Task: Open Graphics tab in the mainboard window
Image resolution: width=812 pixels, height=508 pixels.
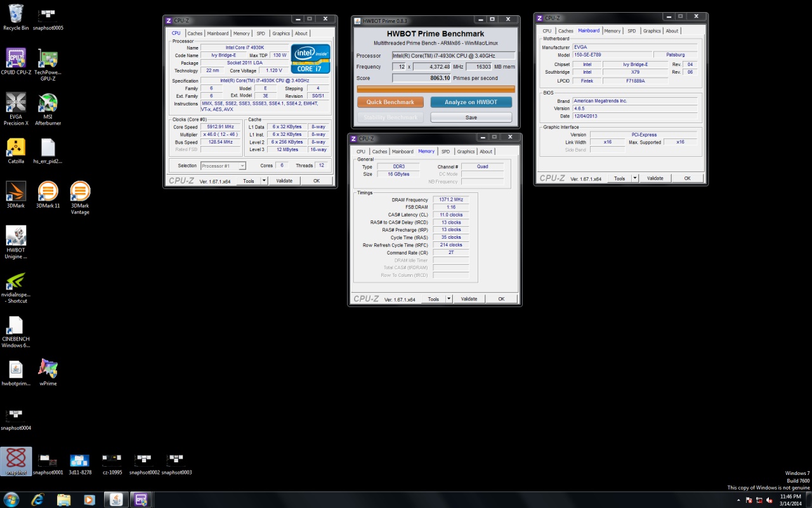Action: pyautogui.click(x=652, y=31)
